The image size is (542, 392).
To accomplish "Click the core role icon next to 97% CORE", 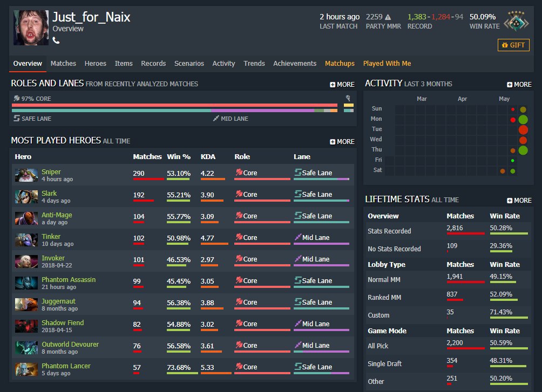I will (x=17, y=99).
